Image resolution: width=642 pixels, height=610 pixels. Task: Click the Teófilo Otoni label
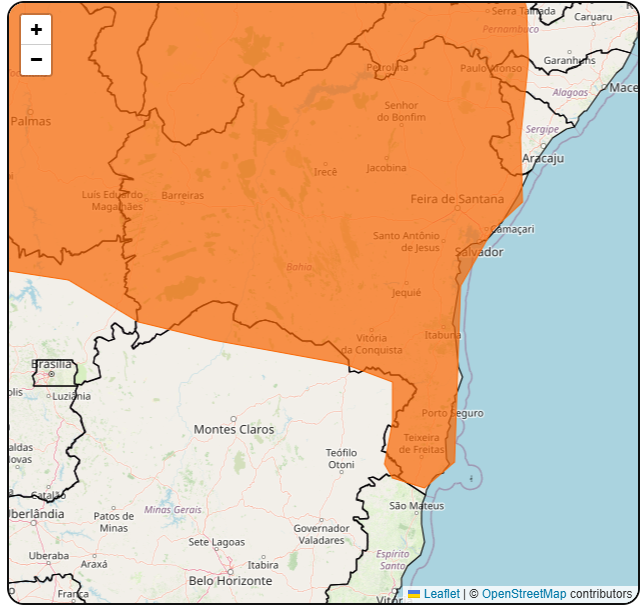(341, 458)
